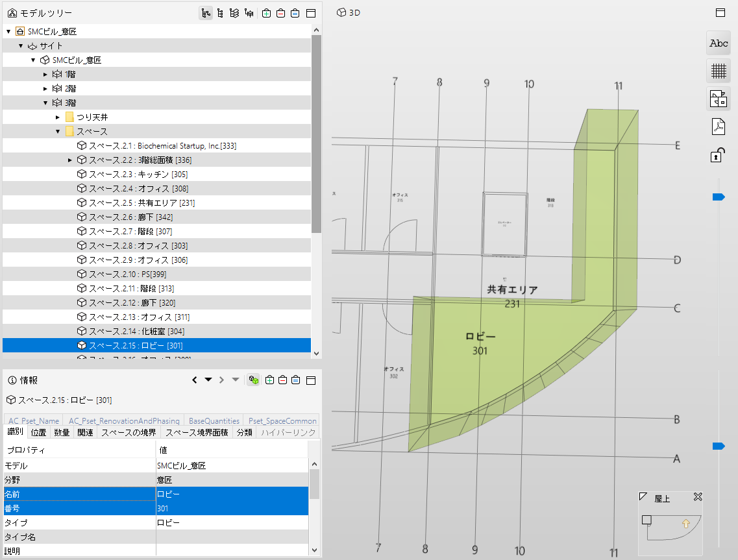This screenshot has height=560, width=738.
Task: Open the back history dropdown arrow
Action: point(208,380)
